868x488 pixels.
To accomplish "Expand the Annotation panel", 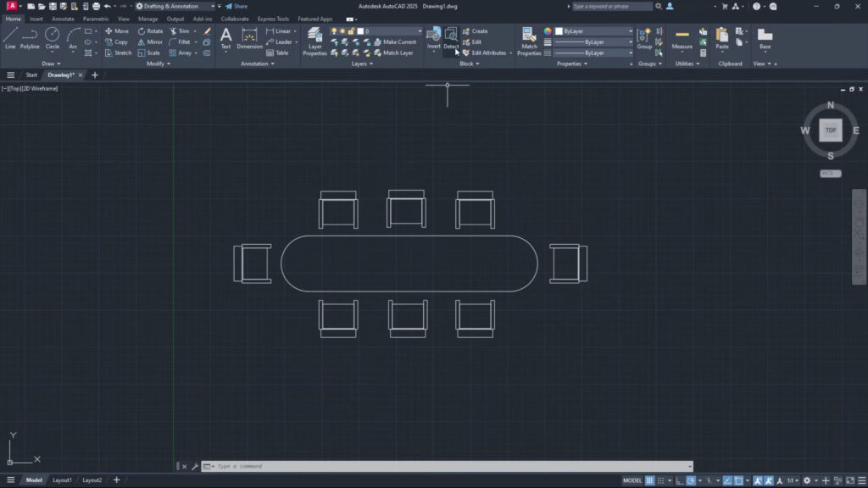I will [258, 64].
